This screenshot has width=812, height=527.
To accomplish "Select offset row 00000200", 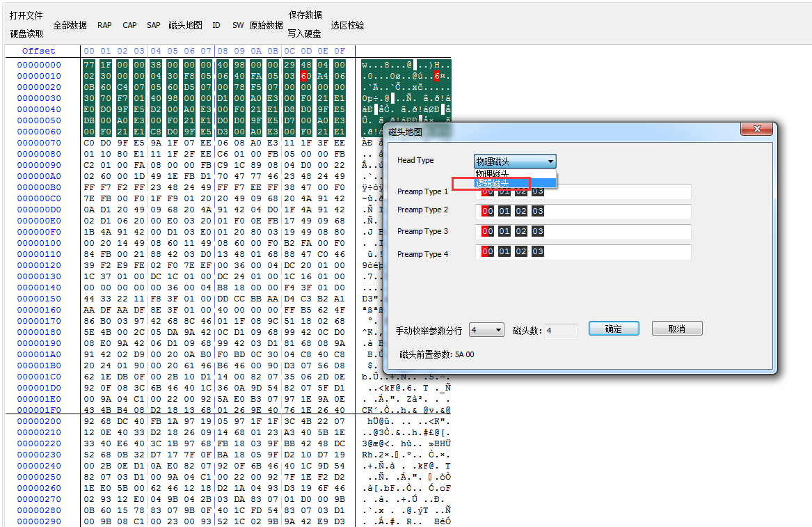I will pyautogui.click(x=39, y=421).
